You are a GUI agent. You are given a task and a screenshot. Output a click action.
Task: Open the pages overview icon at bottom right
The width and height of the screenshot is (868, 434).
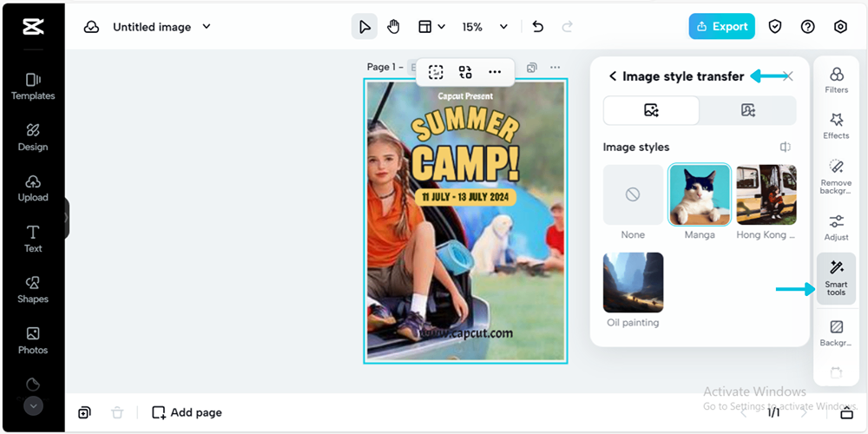pyautogui.click(x=846, y=412)
